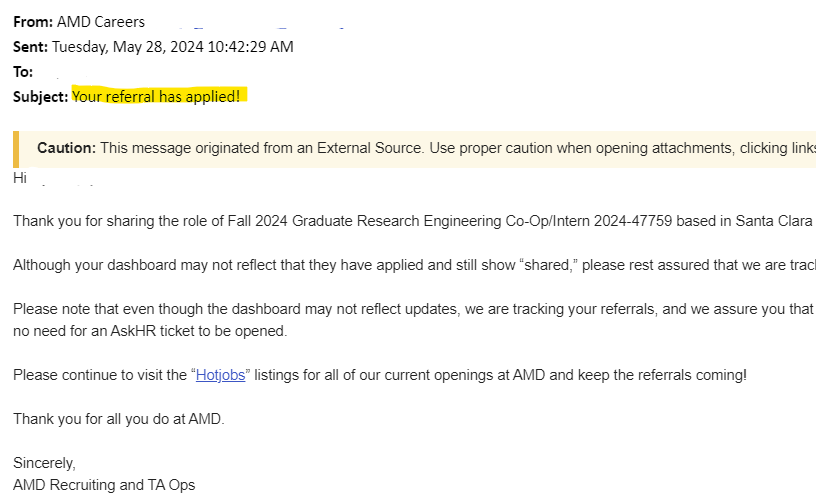Click the Thank you for all you do line
Image resolution: width=816 pixels, height=493 pixels.
tap(118, 419)
